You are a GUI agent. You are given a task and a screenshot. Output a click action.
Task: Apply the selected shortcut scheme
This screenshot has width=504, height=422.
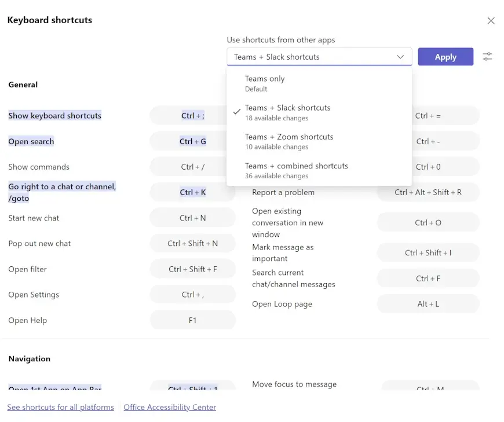[x=445, y=57]
